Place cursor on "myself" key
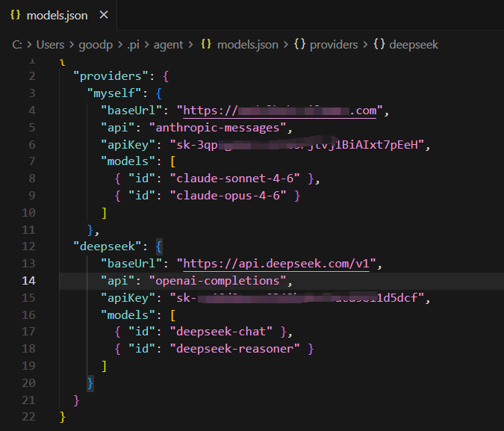Screen dimensions: 504x431 114,93
